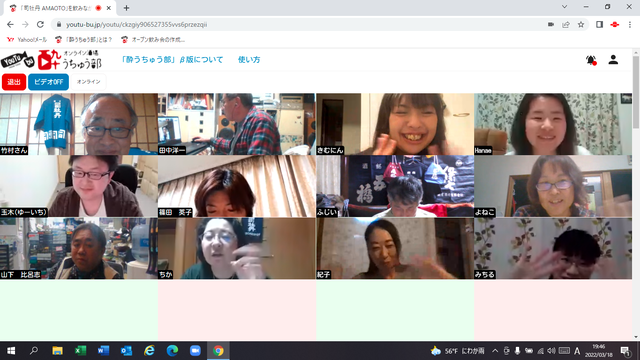Select ふじい video tile
The width and height of the screenshot is (640, 360).
395,186
